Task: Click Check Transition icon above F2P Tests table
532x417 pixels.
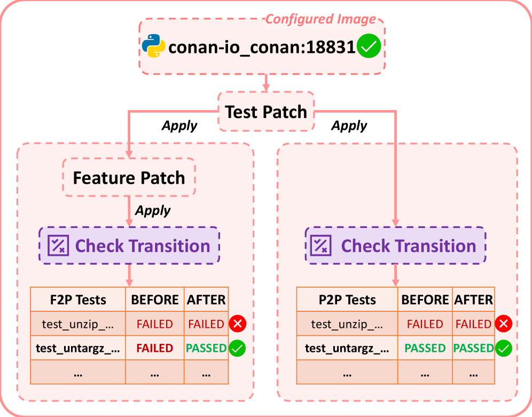Action: click(58, 245)
